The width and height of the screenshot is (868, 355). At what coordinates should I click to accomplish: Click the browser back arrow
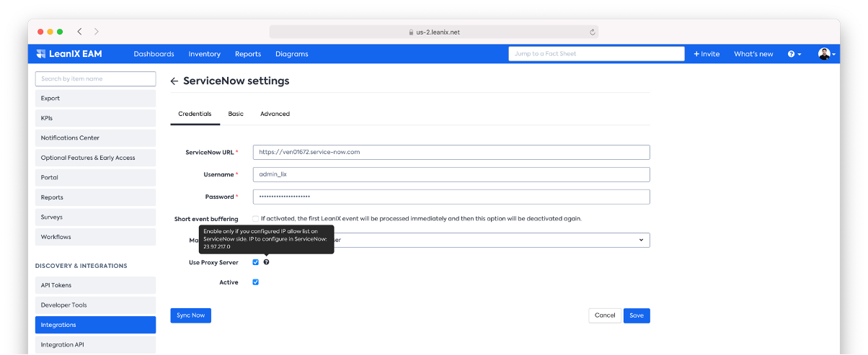click(x=79, y=32)
